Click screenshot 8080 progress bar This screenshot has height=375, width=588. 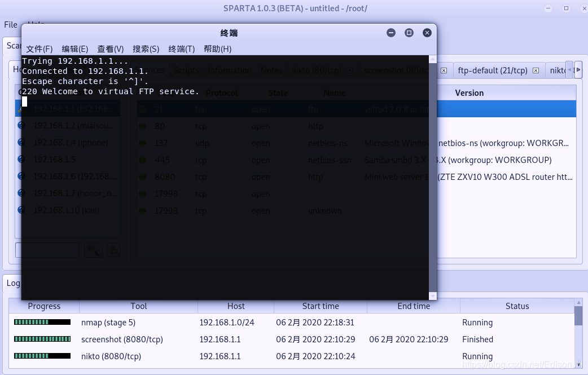42,339
